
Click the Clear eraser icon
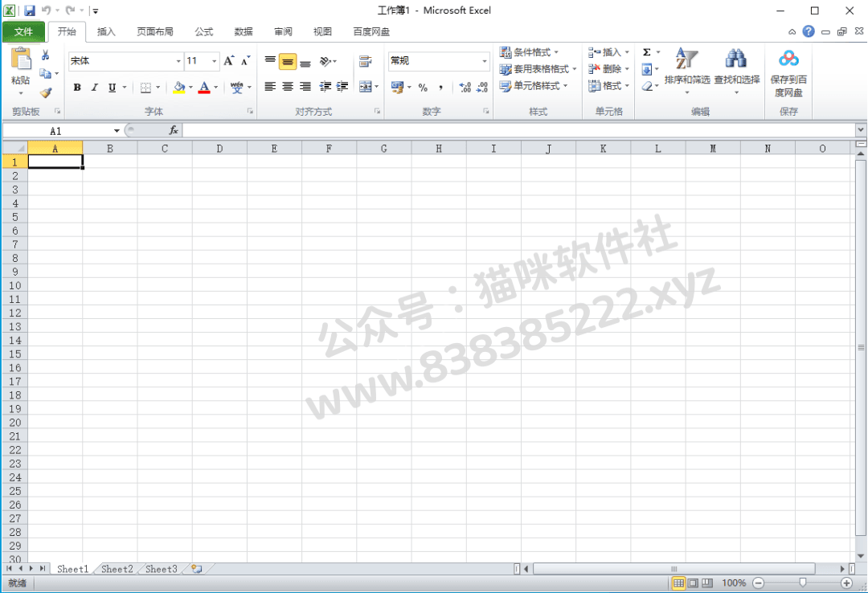point(646,86)
